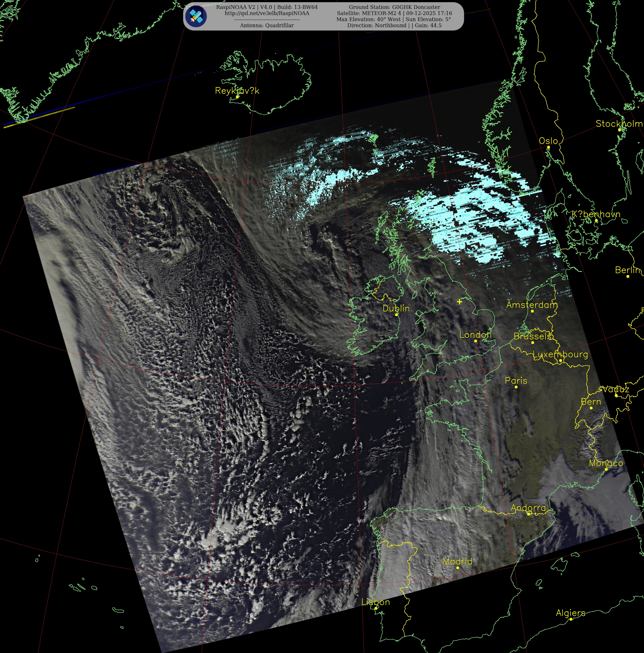This screenshot has width=644, height=653.
Task: Click the London city marker dot
Action: [476, 341]
